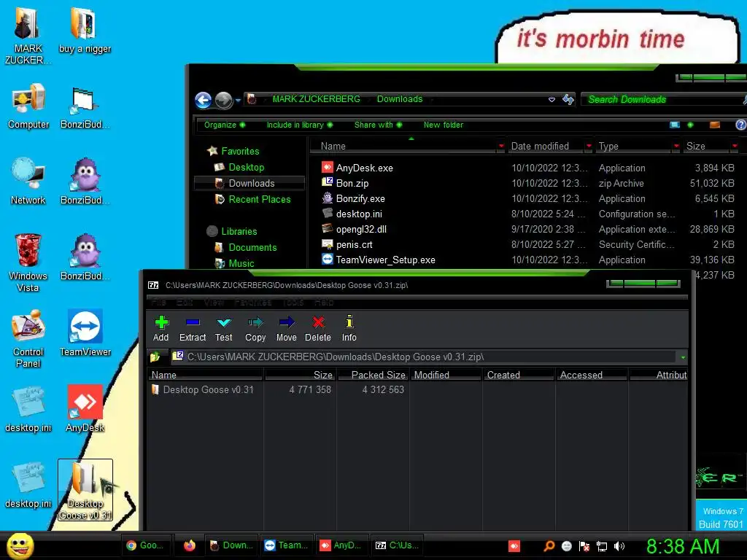The height and width of the screenshot is (560, 747).
Task: Open the Control Panel desktop icon
Action: click(x=28, y=338)
